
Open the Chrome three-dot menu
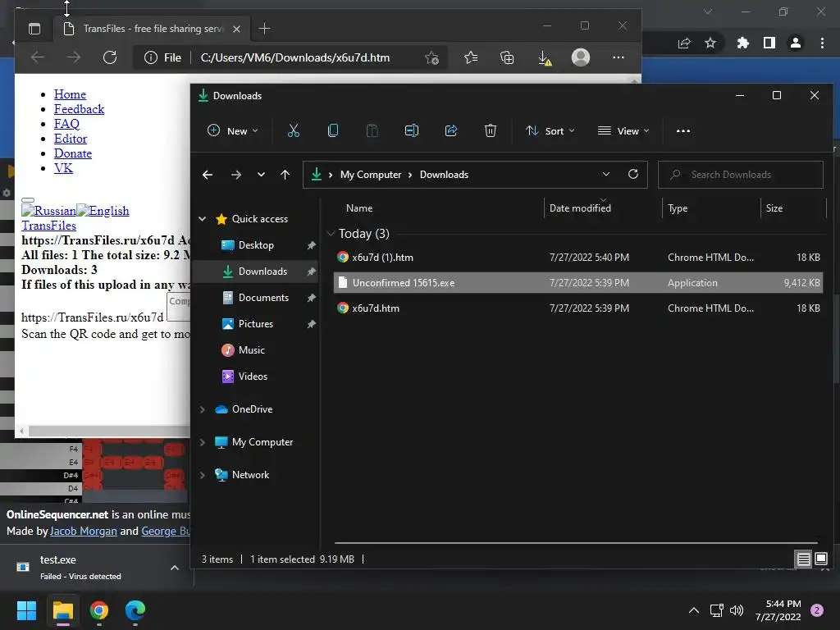click(822, 43)
